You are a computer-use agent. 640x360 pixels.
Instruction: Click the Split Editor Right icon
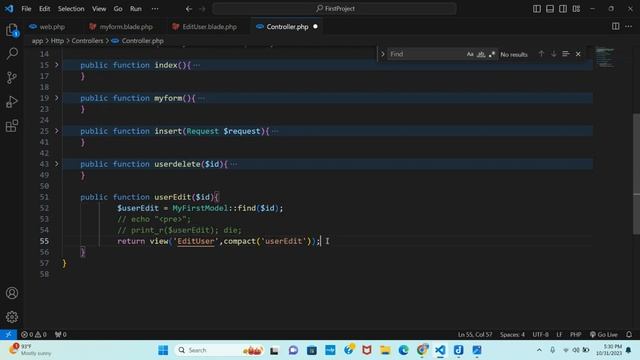tap(616, 27)
